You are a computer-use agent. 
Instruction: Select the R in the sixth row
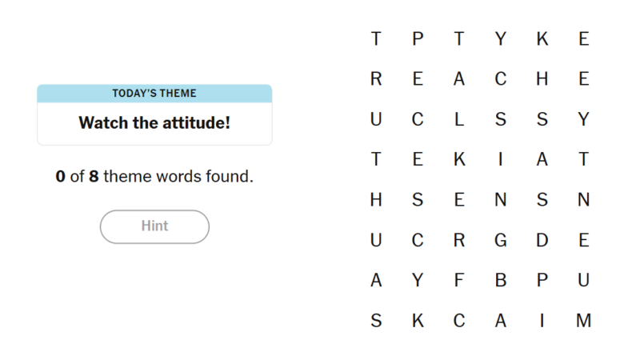[459, 240]
